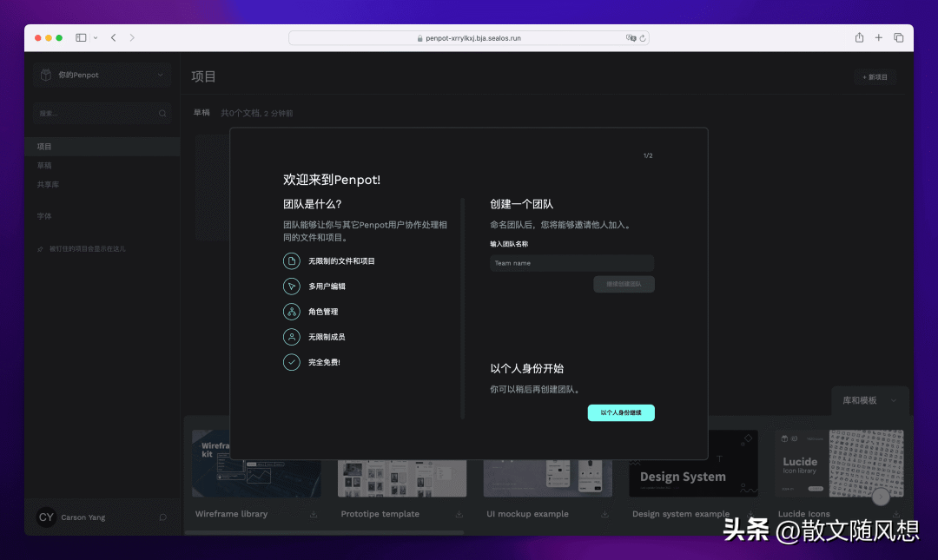Viewport: 938px width, 560px height.
Task: Open the sidebar options chevron in Safari toolbar
Action: click(x=96, y=37)
